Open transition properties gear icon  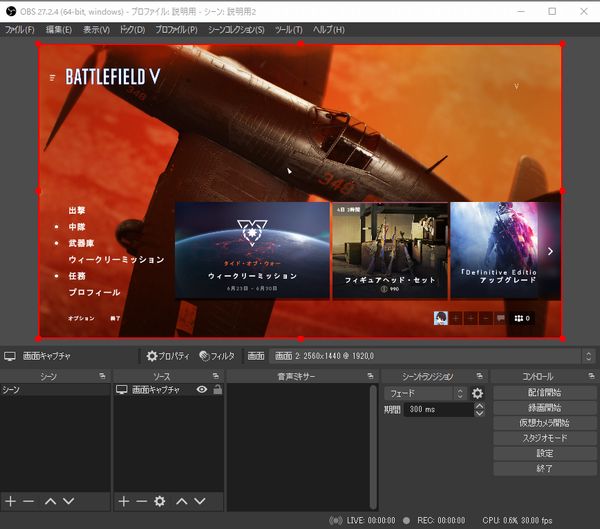(478, 393)
